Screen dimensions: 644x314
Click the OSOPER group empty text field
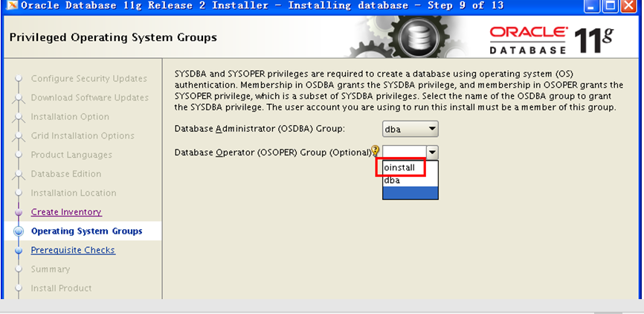coord(404,153)
